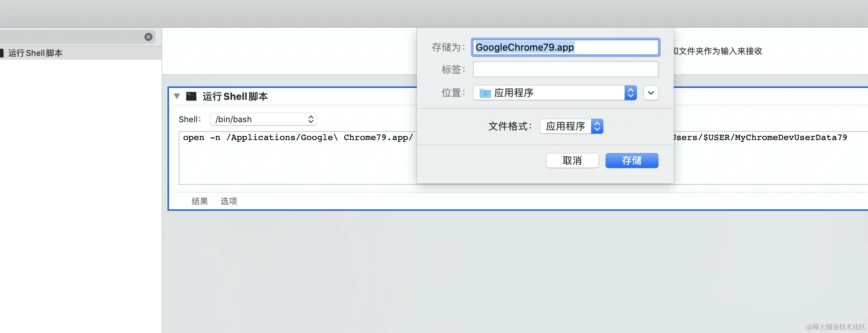Expand the save dialog with chevron button
This screenshot has width=868, height=333.
[651, 93]
